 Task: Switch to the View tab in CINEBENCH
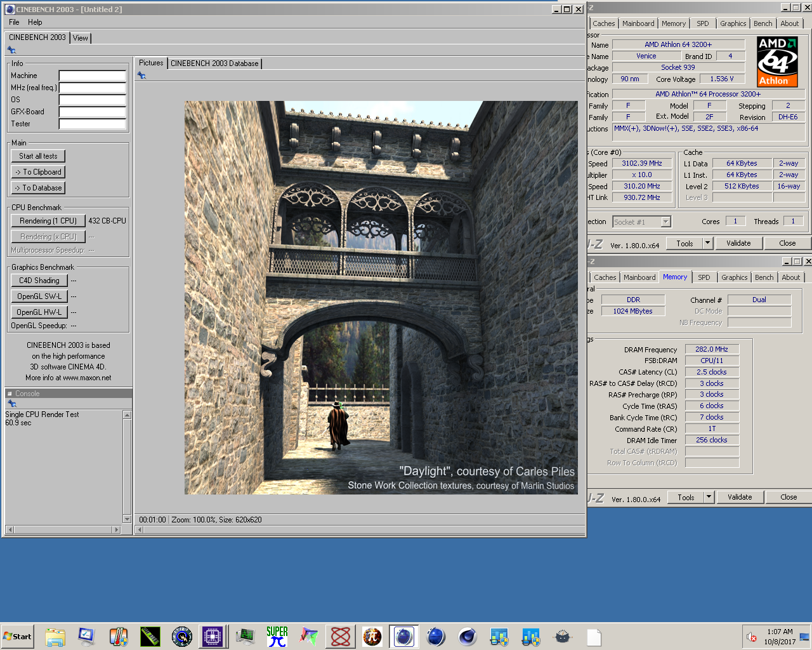(81, 38)
